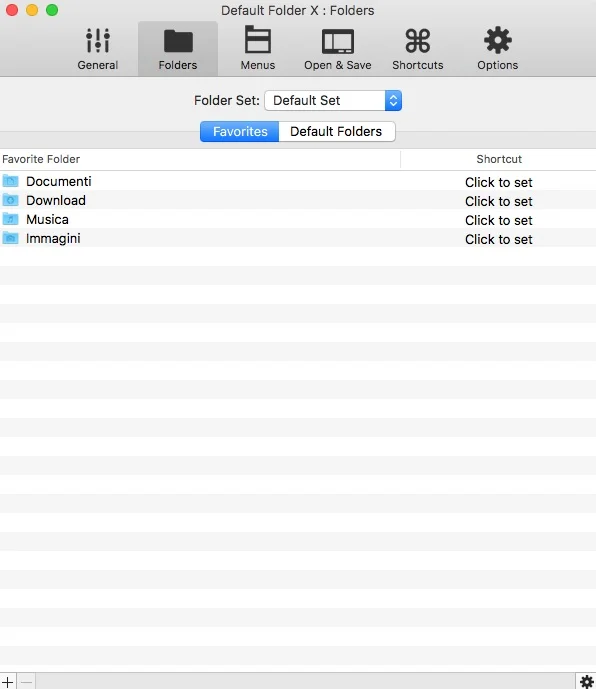The height and width of the screenshot is (689, 596).
Task: Open the Shortcuts pane with command icon
Action: (418, 49)
